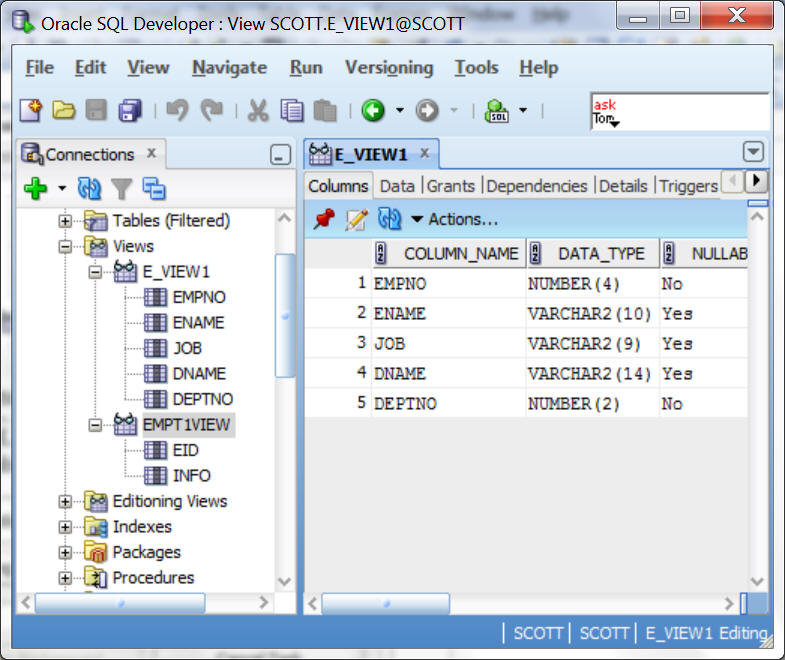Collapse the E_VIEW1 tree node

(x=95, y=272)
